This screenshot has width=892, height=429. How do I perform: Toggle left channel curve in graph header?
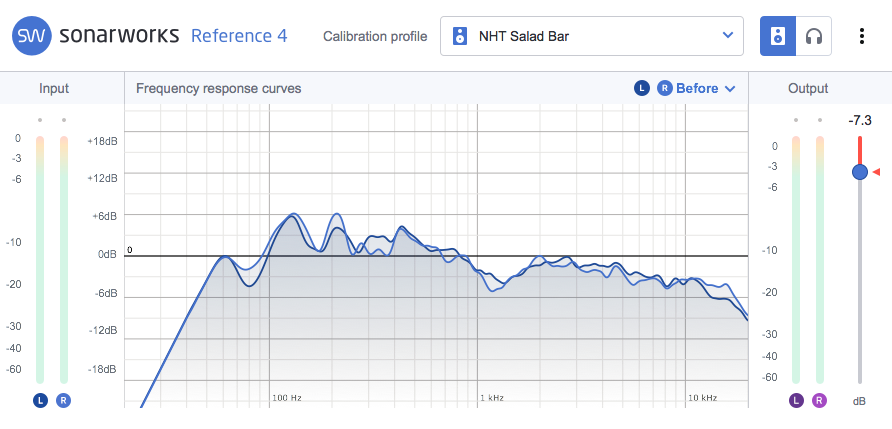coord(642,88)
